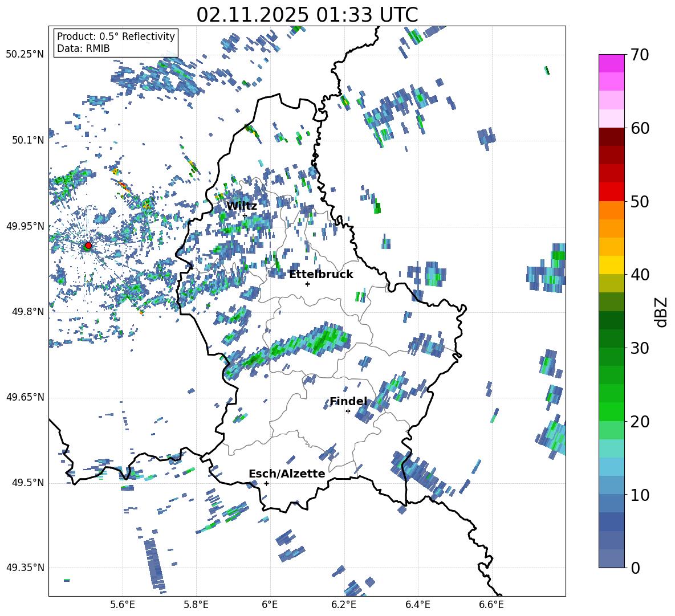Click the Ettelbruck station cross marker

[x=307, y=284]
